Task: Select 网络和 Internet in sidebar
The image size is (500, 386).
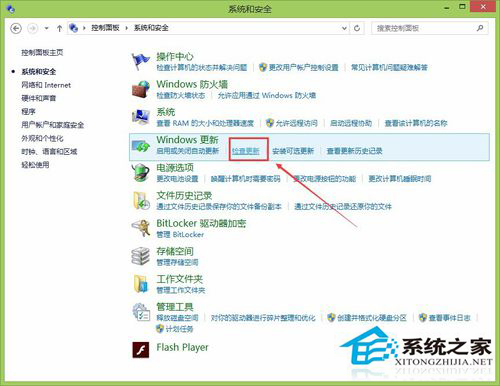Action: 46,85
